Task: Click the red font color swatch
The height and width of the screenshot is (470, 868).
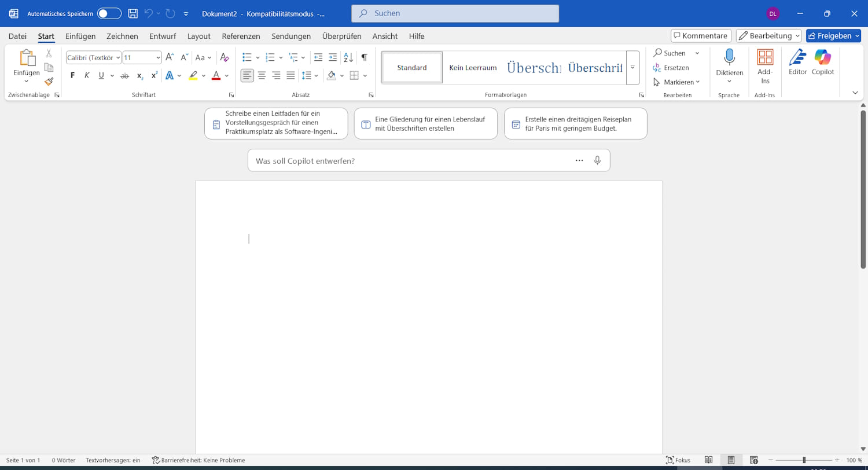Action: point(215,75)
